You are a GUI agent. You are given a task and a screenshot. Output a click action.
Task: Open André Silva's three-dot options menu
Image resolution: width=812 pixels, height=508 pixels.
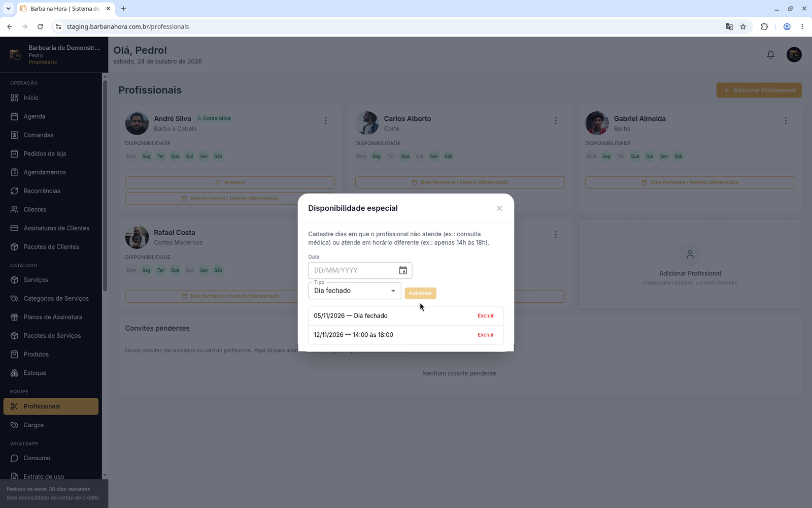[326, 121]
